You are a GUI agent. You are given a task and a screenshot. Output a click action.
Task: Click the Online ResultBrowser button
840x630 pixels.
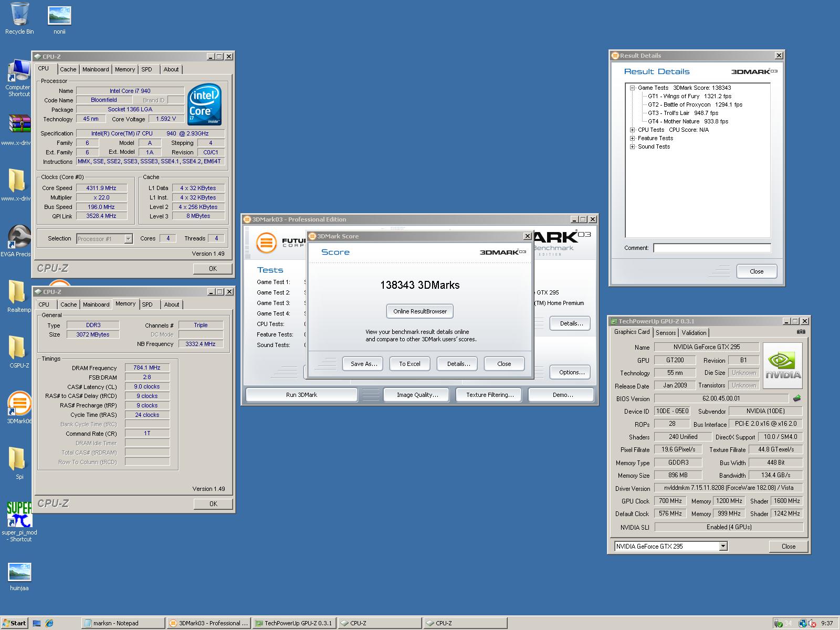tap(420, 311)
